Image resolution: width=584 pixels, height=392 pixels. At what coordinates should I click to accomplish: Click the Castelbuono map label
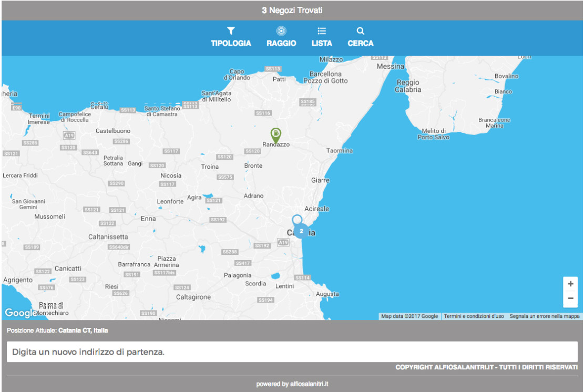(x=113, y=131)
